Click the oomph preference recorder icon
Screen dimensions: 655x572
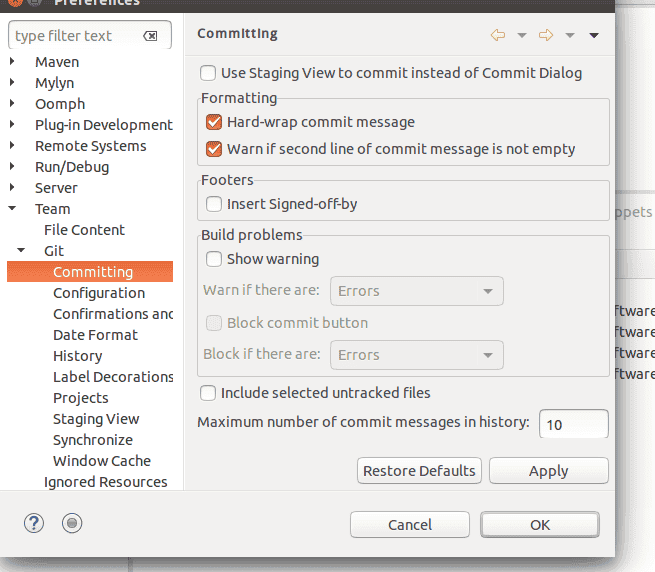tap(72, 523)
